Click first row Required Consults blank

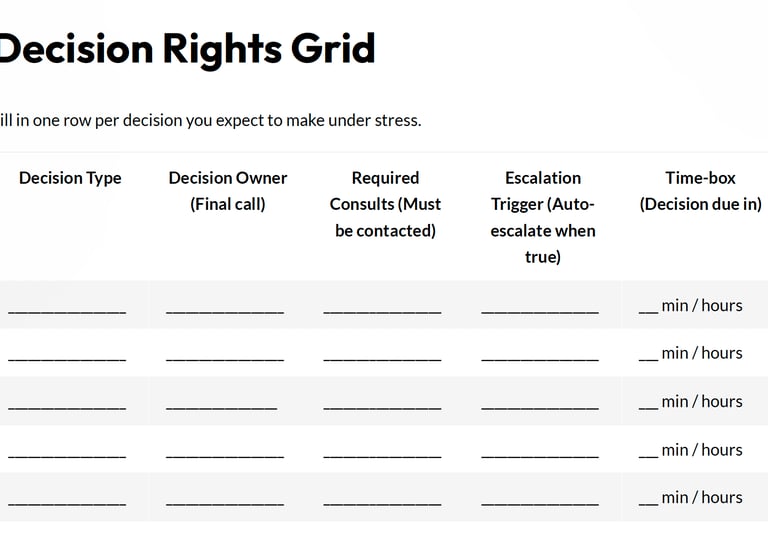coord(383,307)
